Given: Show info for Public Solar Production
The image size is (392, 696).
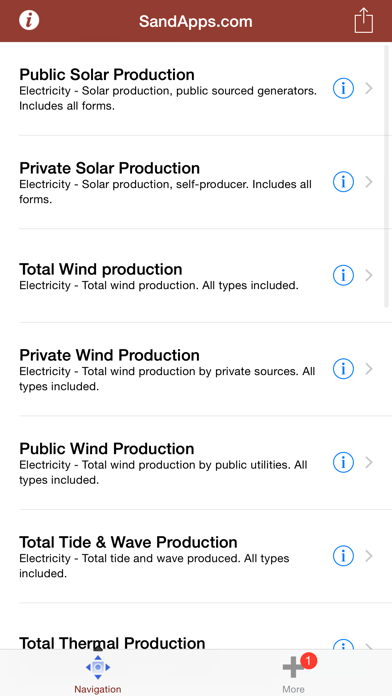Looking at the screenshot, I should (x=343, y=89).
